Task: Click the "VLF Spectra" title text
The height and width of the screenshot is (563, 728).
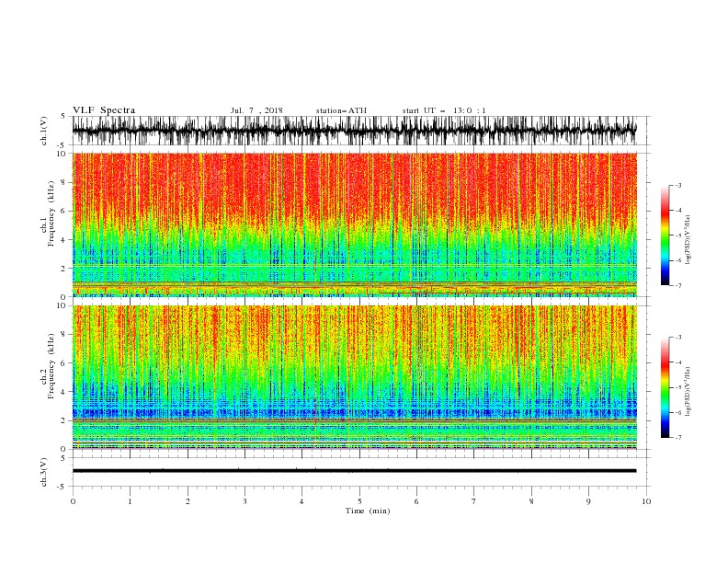Action: 104,110
